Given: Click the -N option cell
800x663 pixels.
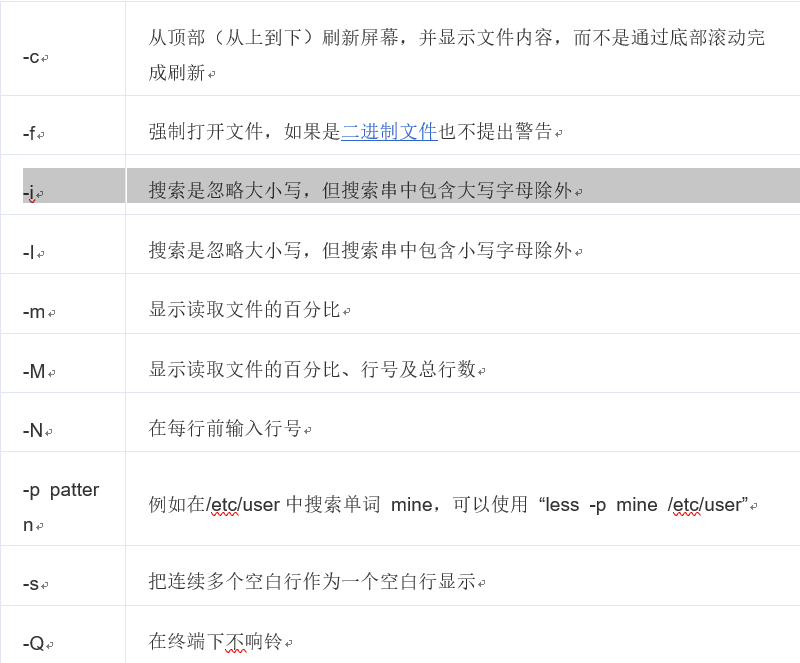Looking at the screenshot, I should point(63,423).
